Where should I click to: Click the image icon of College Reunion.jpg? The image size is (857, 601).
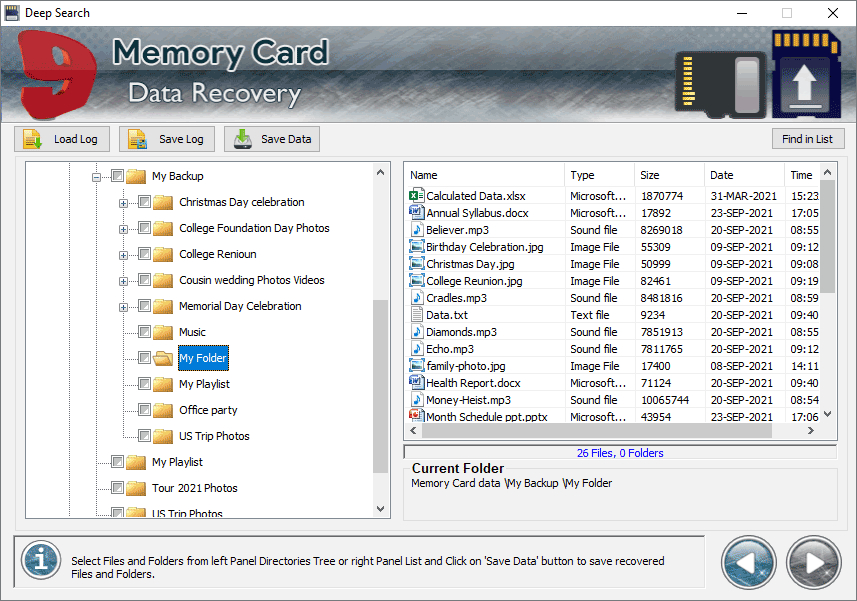click(416, 280)
